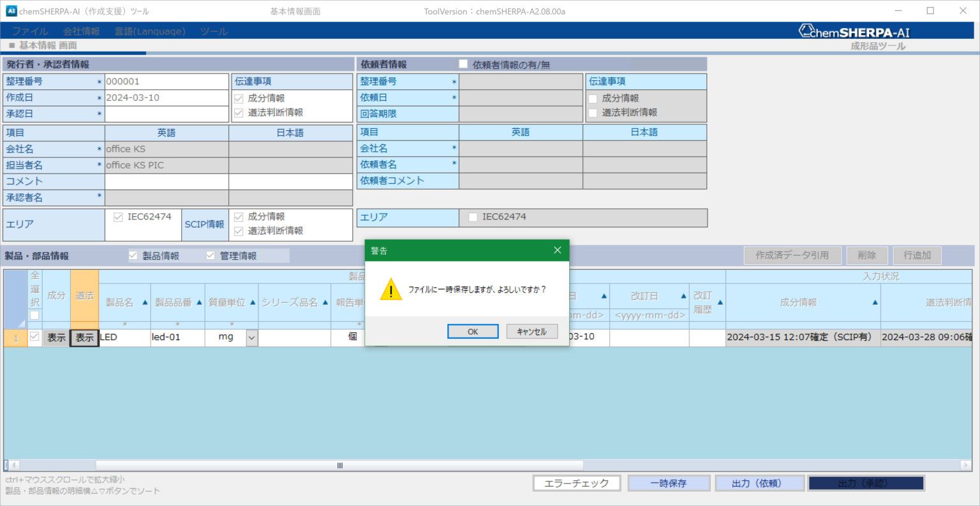Sort 成分情報 column with triangle icon
980x506 pixels.
[875, 302]
